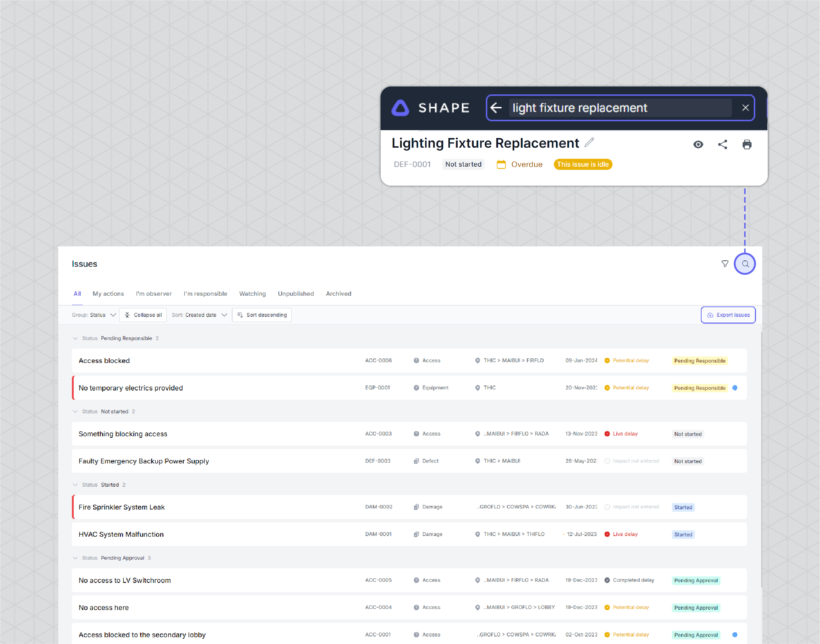The image size is (820, 644).
Task: Click the back arrow in the search bar
Action: pyautogui.click(x=496, y=108)
